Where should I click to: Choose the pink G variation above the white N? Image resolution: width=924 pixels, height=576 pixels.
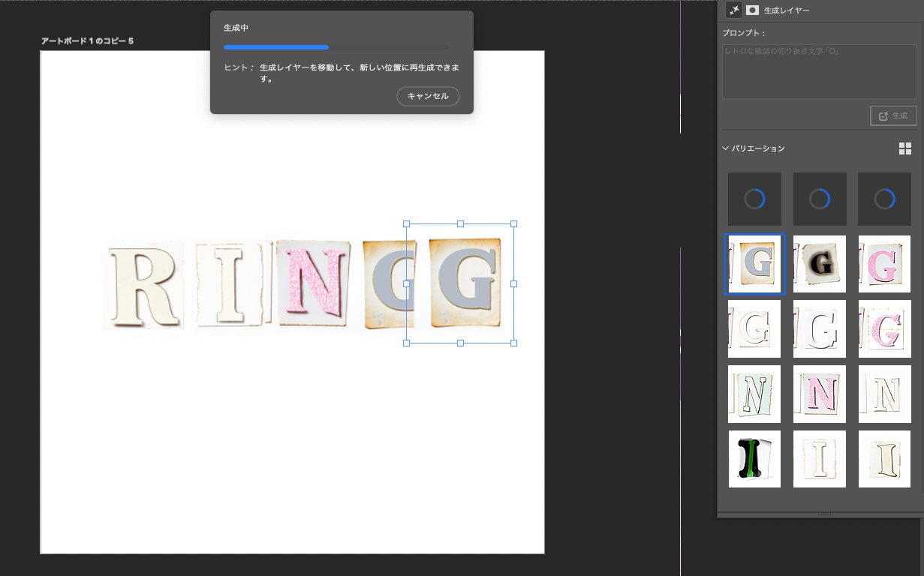click(x=885, y=328)
